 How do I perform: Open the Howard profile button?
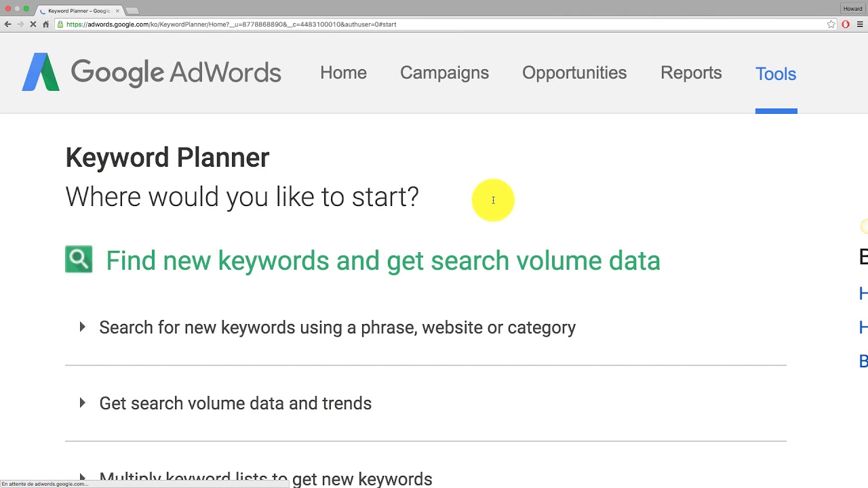(852, 9)
